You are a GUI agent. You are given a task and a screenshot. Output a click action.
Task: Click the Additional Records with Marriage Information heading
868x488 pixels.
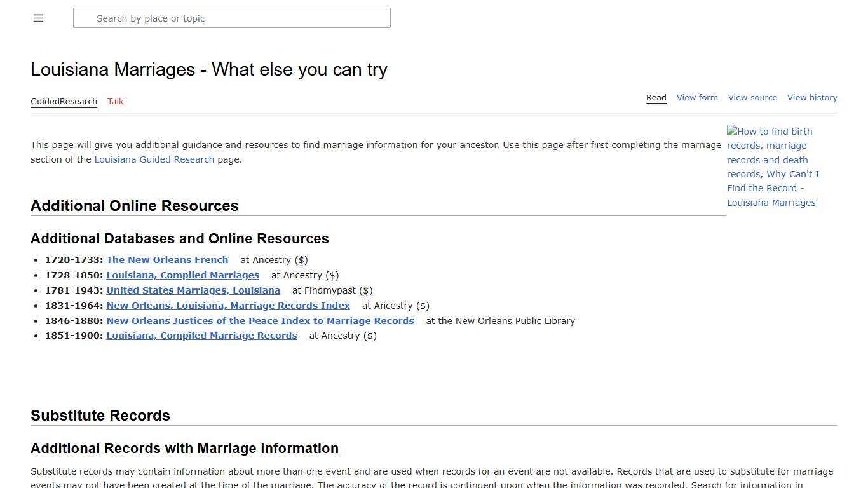point(184,448)
